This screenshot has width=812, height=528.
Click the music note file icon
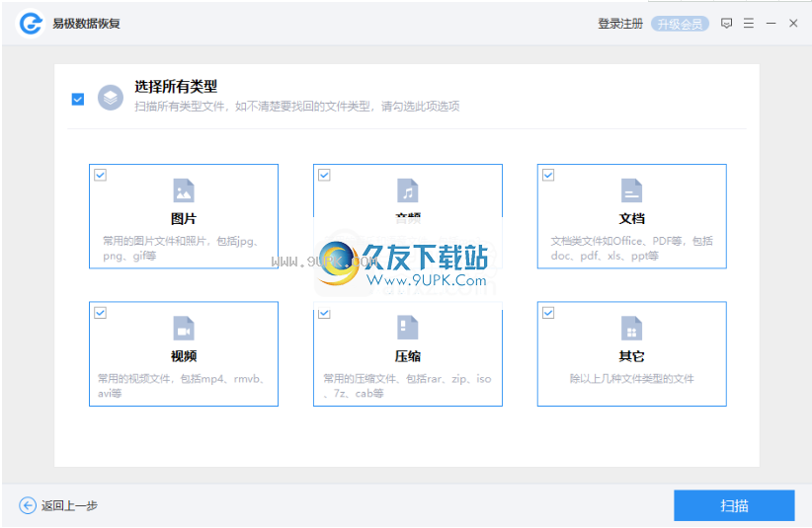(x=408, y=190)
